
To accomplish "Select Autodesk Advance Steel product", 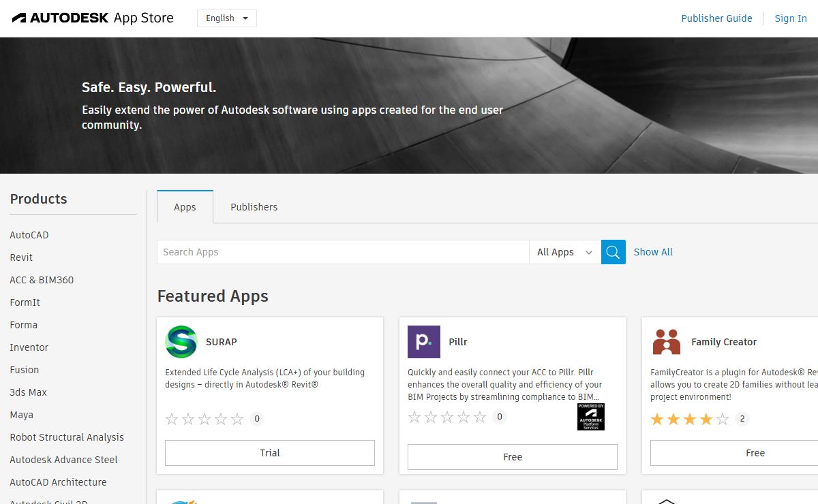I will click(x=63, y=460).
